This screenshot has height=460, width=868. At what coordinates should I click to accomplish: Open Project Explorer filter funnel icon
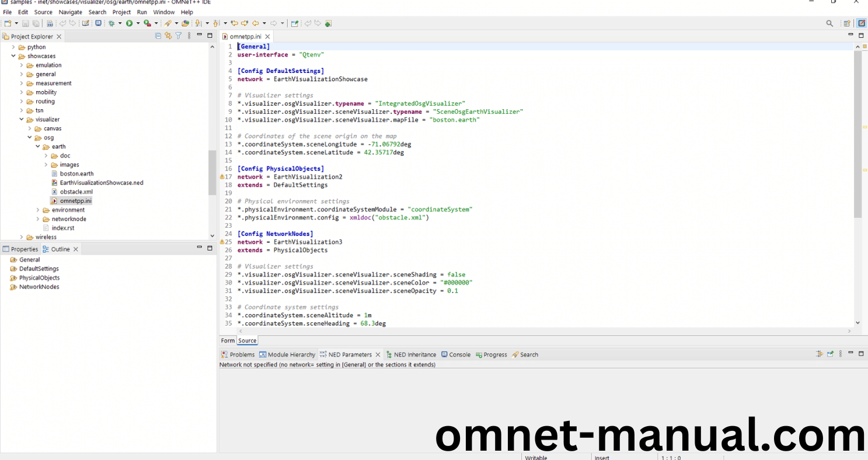pos(179,36)
